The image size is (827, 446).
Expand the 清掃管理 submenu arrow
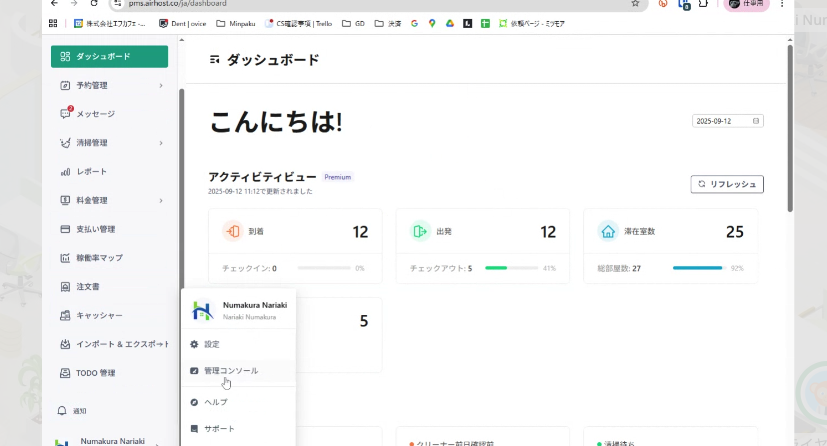160,143
